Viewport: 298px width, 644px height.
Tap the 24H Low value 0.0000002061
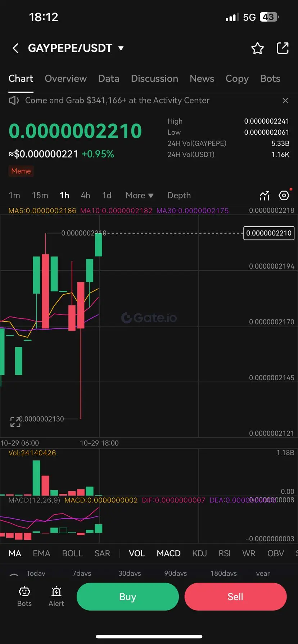point(267,132)
